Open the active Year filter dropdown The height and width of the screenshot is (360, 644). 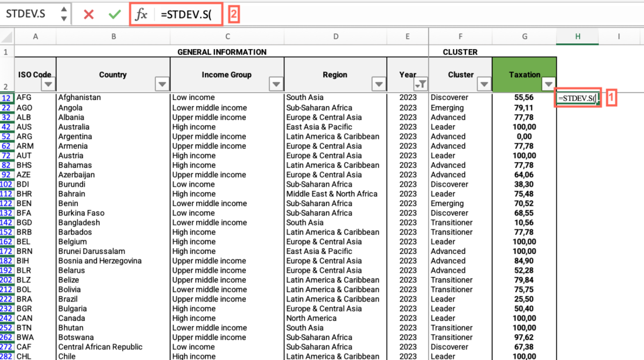(x=421, y=84)
